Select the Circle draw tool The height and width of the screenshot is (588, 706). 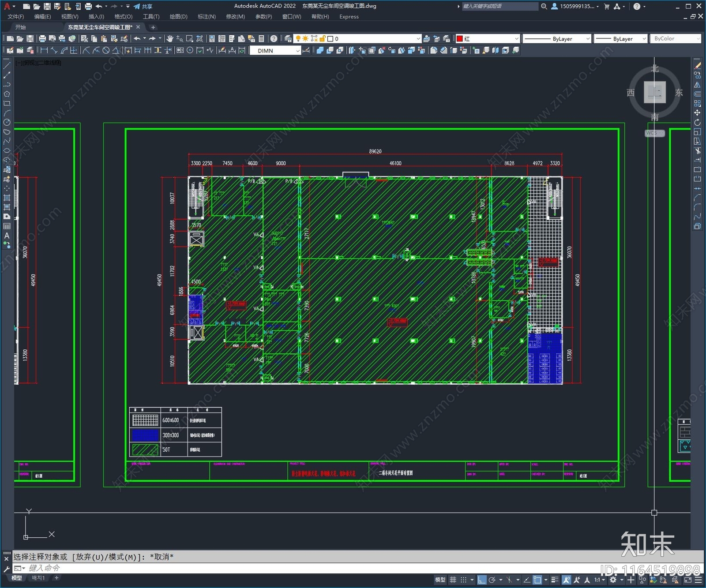pyautogui.click(x=7, y=122)
